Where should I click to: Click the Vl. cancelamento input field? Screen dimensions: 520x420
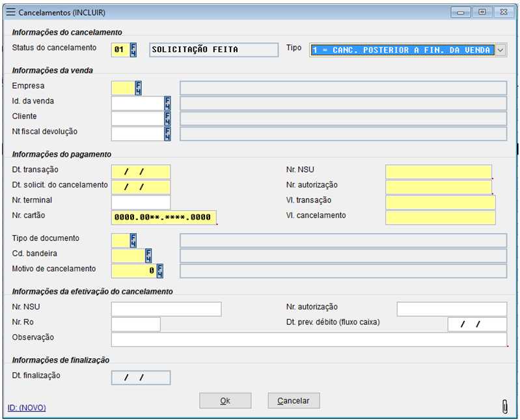click(x=440, y=217)
